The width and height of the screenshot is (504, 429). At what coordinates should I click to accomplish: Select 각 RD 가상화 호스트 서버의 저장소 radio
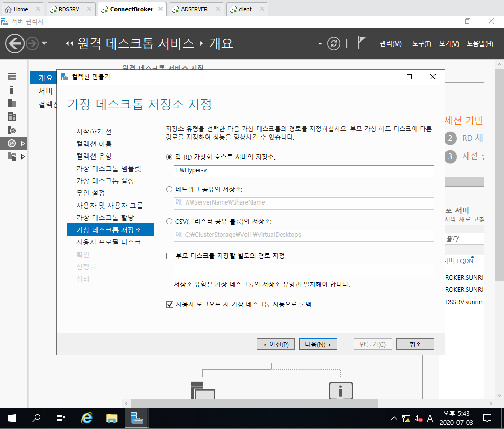[x=169, y=157]
